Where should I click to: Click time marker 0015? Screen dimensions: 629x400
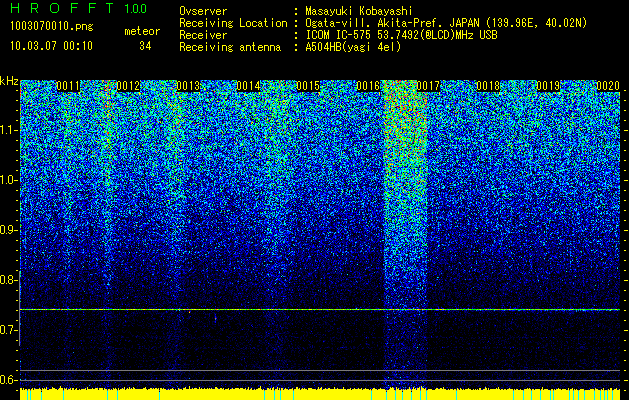tap(308, 86)
